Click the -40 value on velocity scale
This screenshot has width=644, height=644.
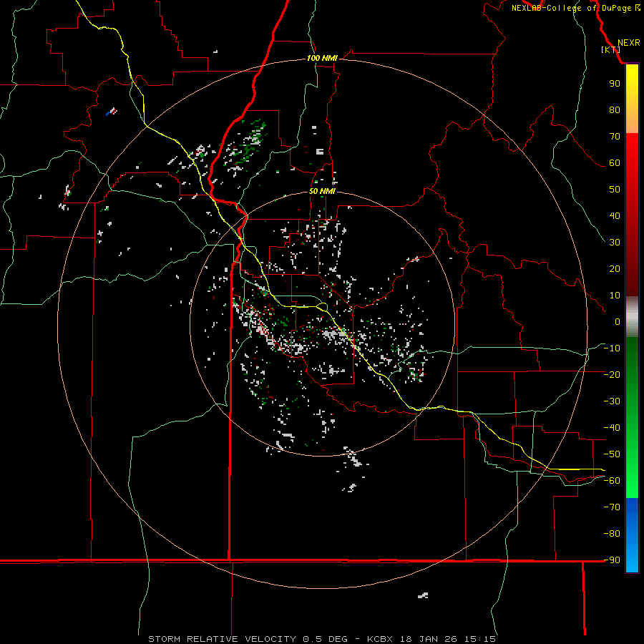click(x=612, y=428)
